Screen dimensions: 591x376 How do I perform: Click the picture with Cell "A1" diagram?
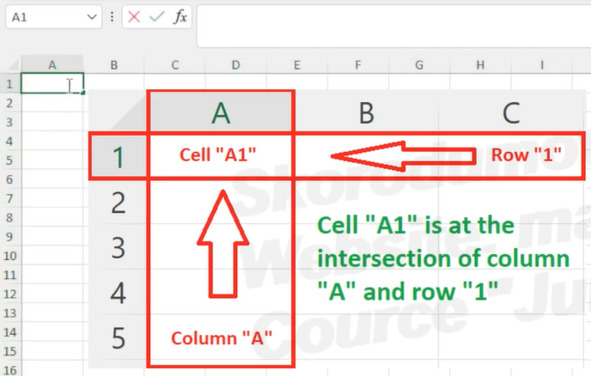tap(337, 229)
